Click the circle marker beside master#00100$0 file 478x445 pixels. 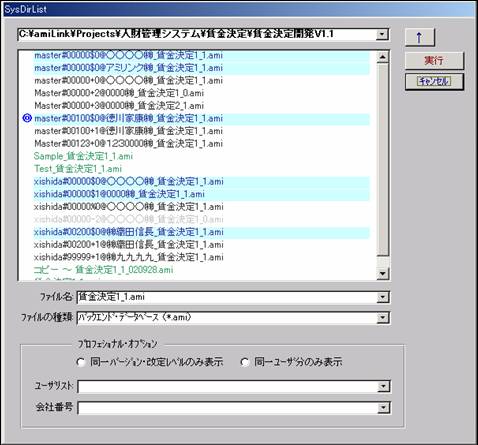click(x=27, y=118)
